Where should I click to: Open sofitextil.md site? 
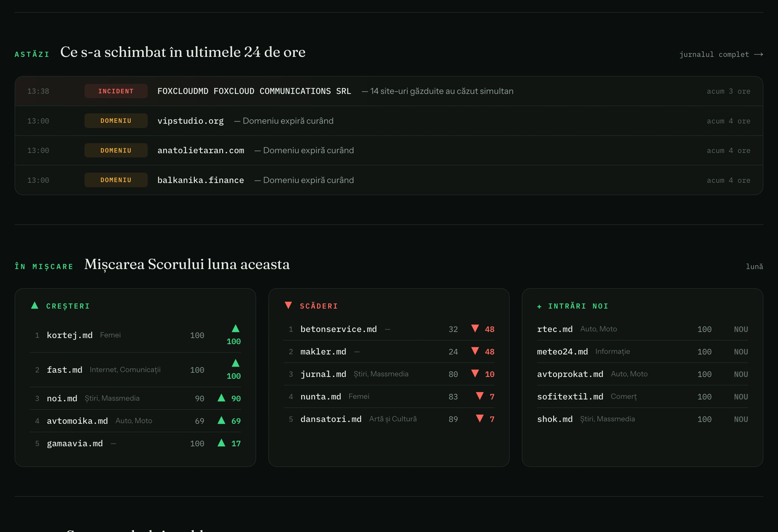pyautogui.click(x=570, y=397)
